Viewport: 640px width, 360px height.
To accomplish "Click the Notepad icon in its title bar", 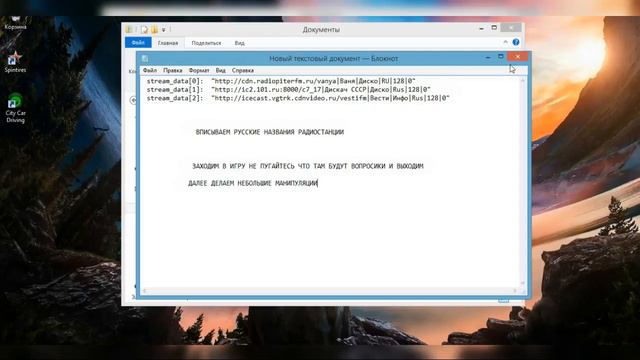I will tap(145, 59).
